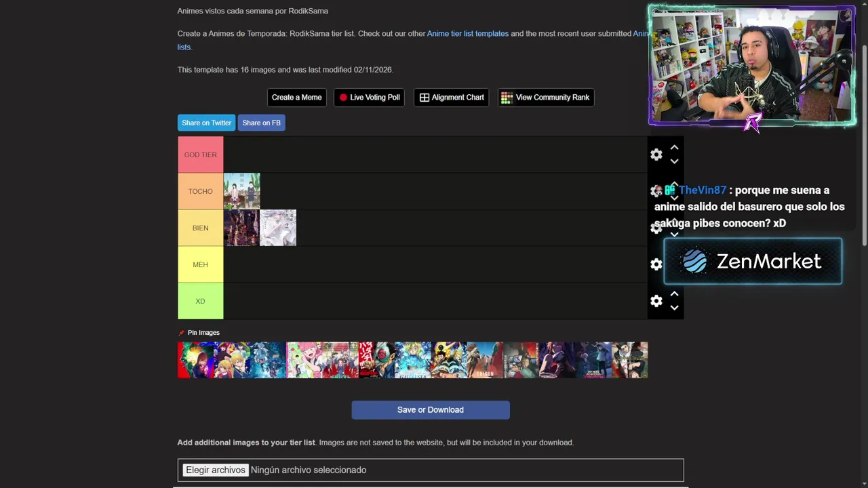868x488 pixels.
Task: Select the blonde idols poster thumbnail
Action: pyautogui.click(x=232, y=360)
